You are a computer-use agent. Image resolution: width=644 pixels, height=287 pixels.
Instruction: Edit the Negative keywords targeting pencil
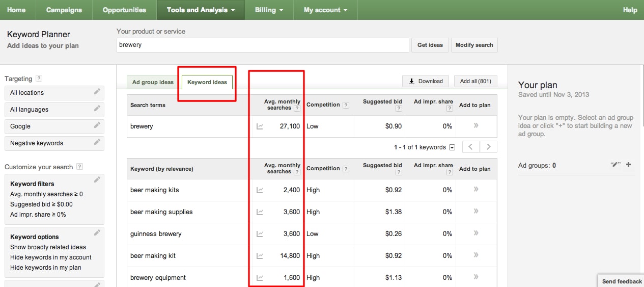(97, 142)
